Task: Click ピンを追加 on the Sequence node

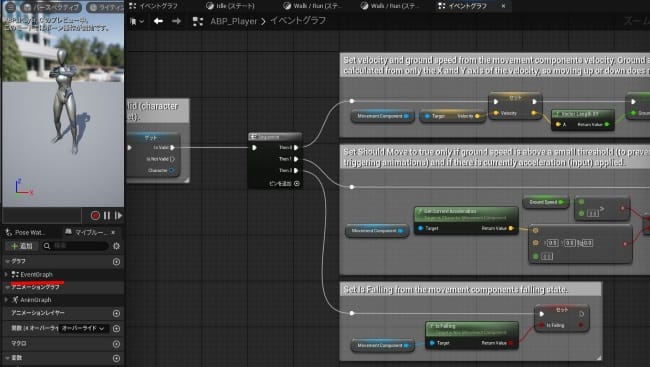Action: pos(284,183)
